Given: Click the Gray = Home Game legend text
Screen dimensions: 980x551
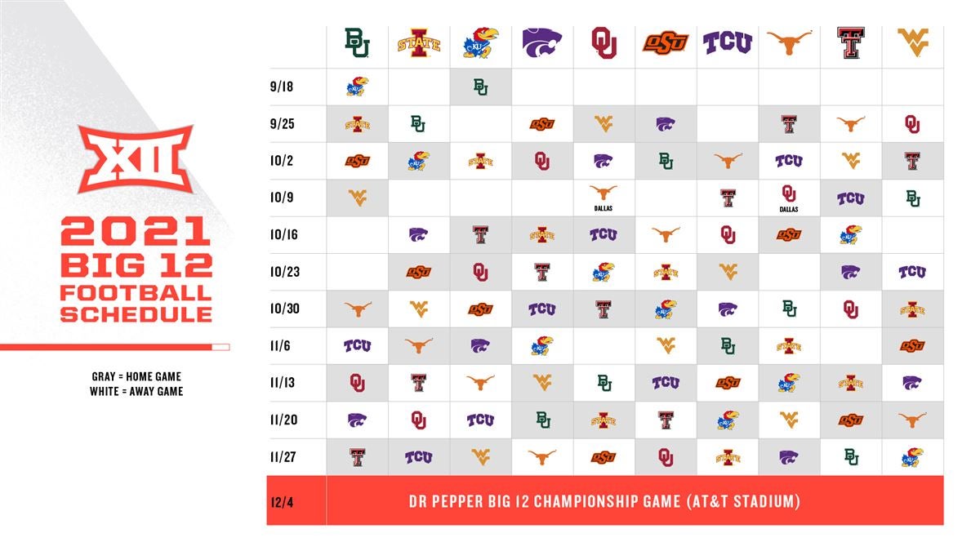Looking at the screenshot, I should (136, 377).
